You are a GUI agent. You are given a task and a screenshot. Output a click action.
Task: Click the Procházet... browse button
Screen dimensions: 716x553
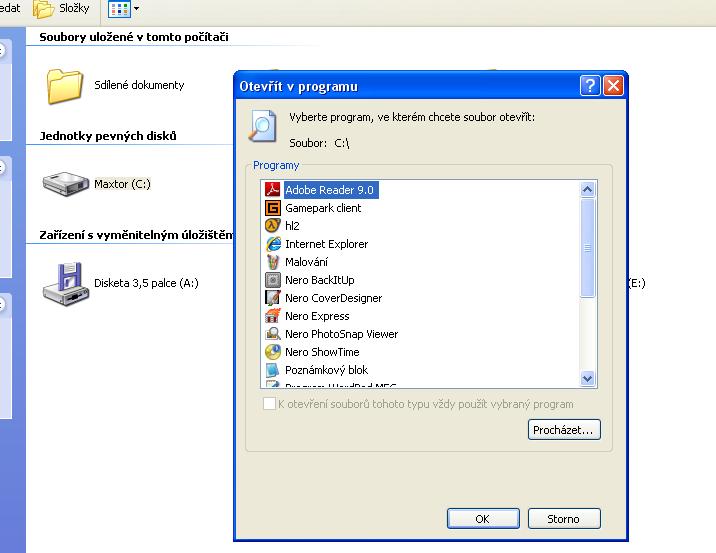564,430
